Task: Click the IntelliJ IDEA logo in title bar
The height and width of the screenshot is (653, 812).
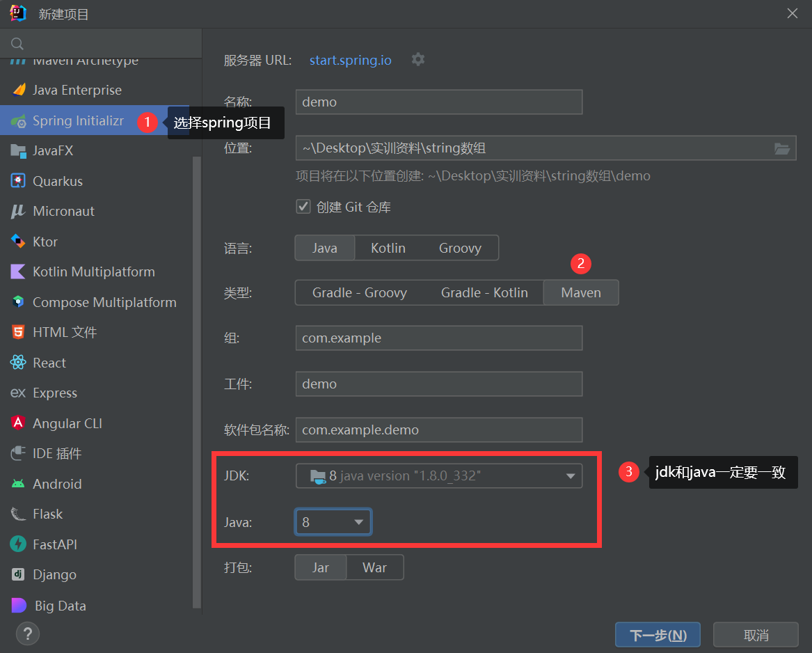Action: coord(18,13)
